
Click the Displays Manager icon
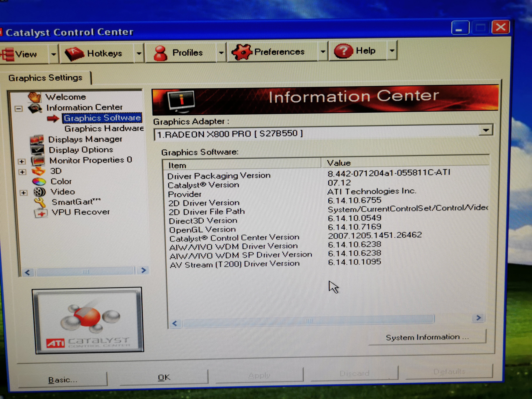[x=37, y=140]
